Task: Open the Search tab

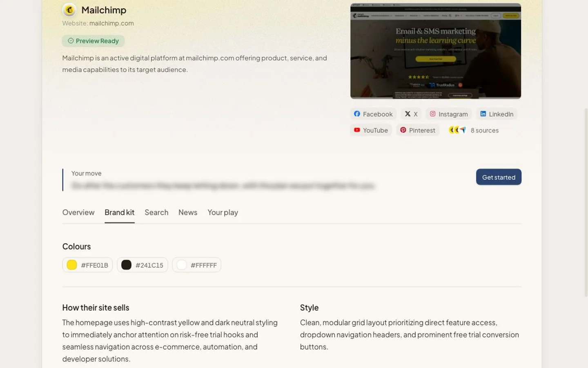Action: pos(156,212)
